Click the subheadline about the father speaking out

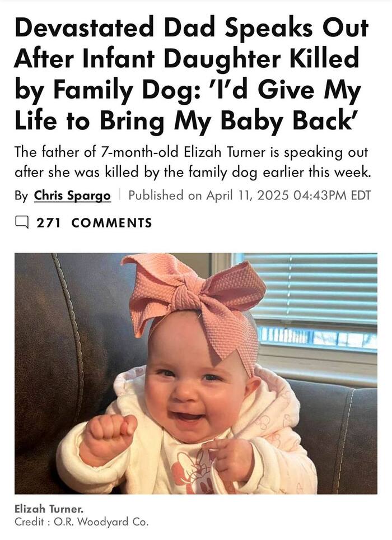193,164
